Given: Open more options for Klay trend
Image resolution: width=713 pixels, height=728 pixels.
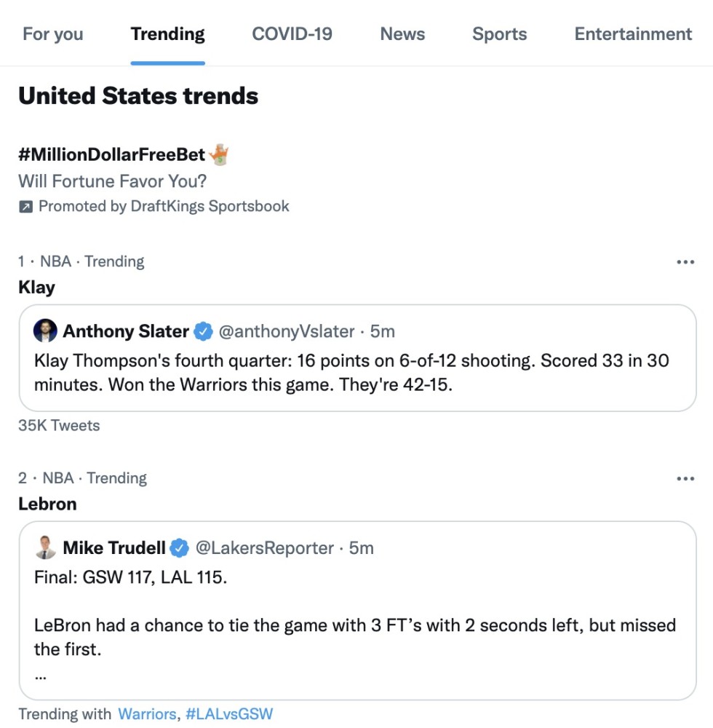Looking at the screenshot, I should 685,262.
